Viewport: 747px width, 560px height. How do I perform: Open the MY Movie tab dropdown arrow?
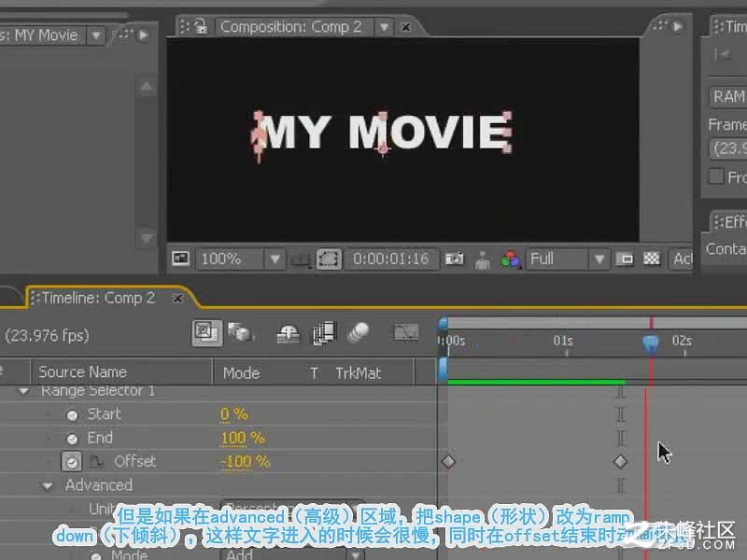[96, 35]
